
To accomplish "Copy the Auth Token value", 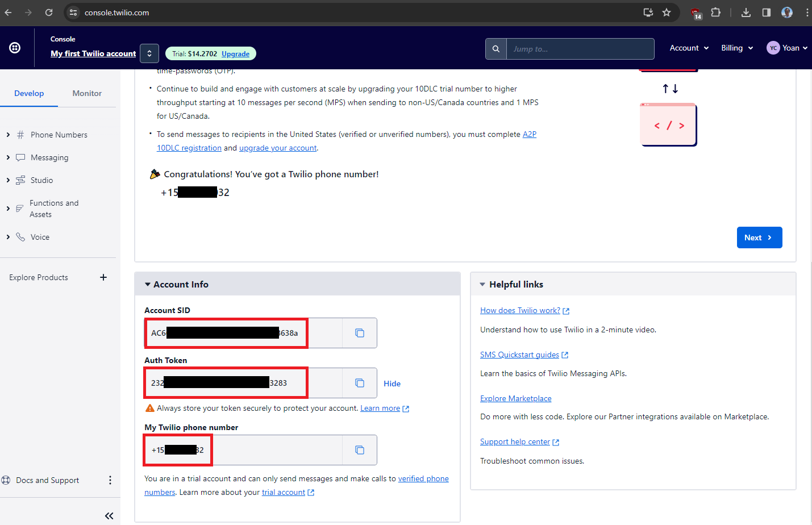I will (x=360, y=383).
